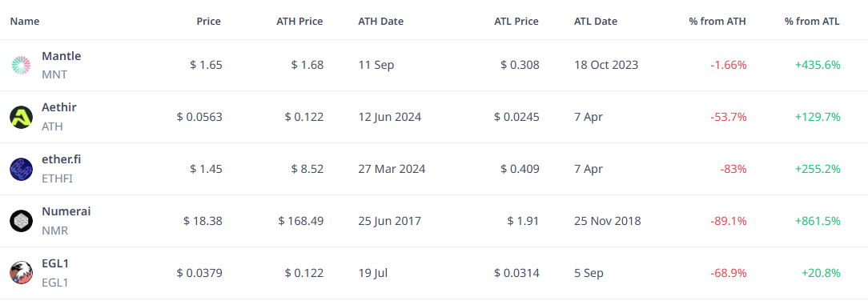This screenshot has height=301, width=868.
Task: Click Mantle's +435.6% from ATL value
Action: (x=818, y=66)
